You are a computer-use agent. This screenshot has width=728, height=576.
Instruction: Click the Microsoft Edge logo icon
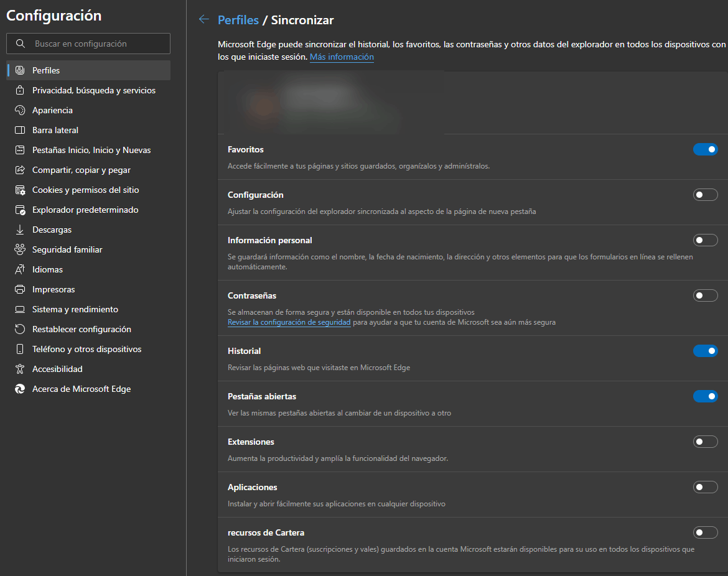(x=20, y=389)
